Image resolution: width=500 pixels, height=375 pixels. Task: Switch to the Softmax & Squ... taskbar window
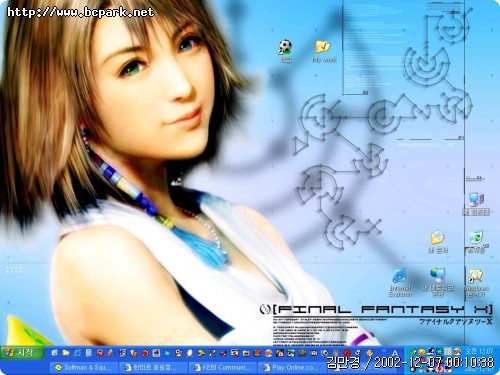(x=84, y=368)
